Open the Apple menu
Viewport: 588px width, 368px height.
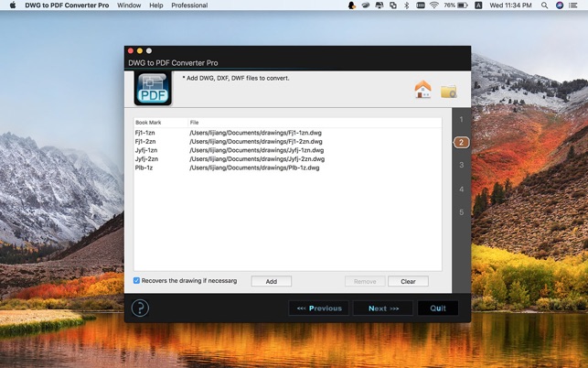[x=13, y=5]
